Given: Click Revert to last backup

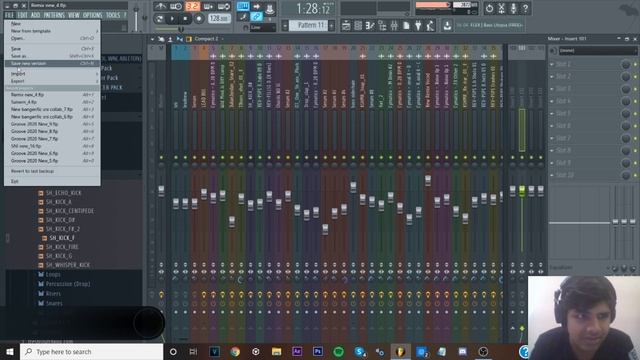Looking at the screenshot, I should pyautogui.click(x=52, y=171).
